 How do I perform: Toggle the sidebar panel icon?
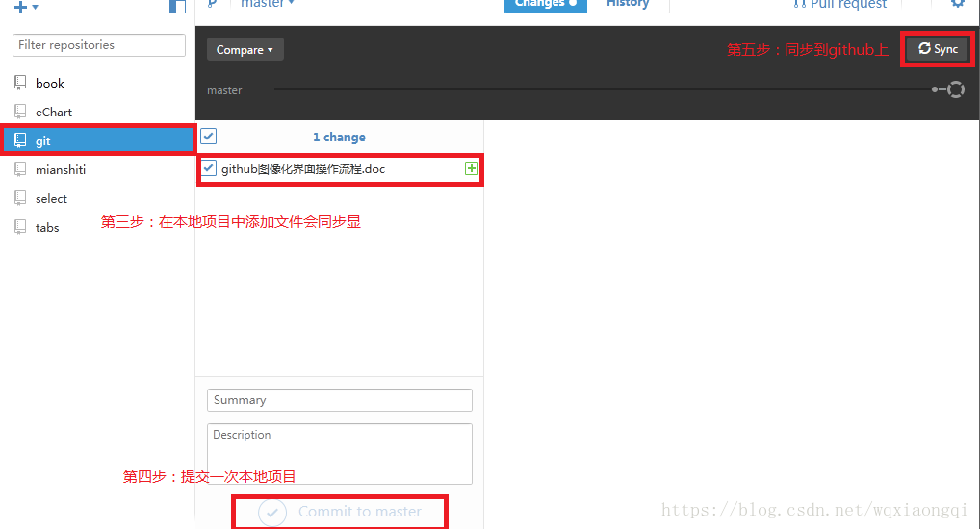click(x=177, y=6)
